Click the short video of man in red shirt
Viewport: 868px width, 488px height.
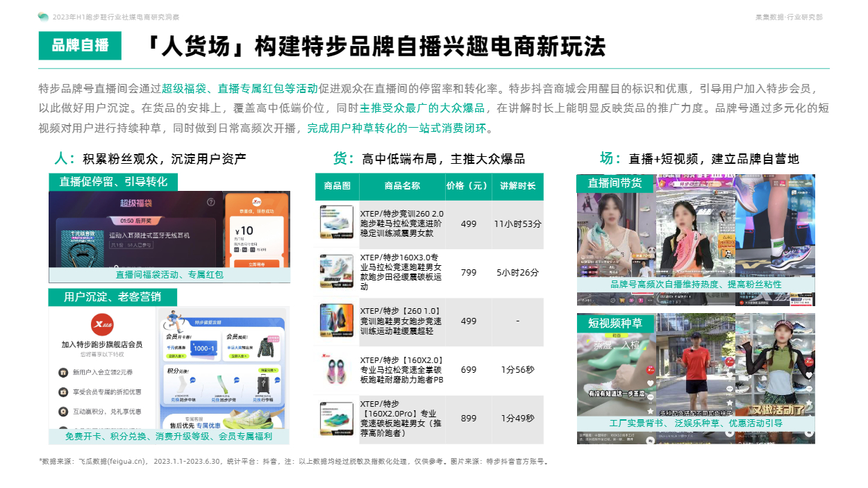[x=696, y=378]
